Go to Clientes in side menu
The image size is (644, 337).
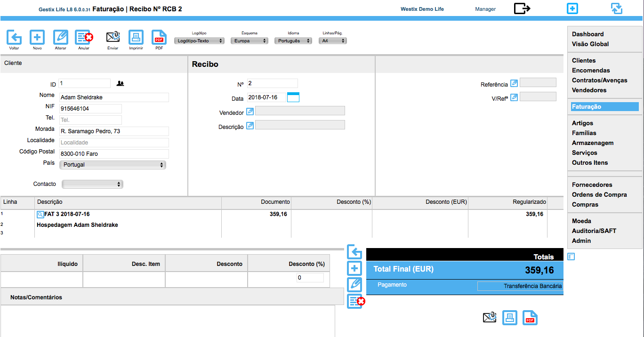(584, 60)
